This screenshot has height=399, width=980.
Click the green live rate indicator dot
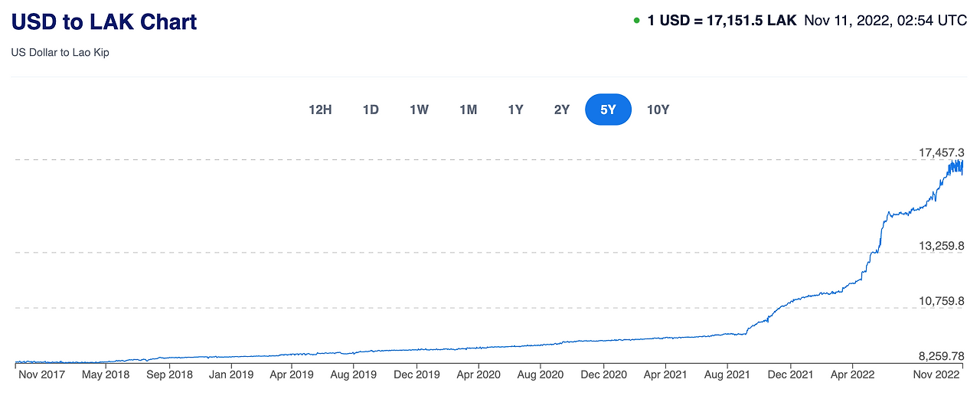point(637,21)
